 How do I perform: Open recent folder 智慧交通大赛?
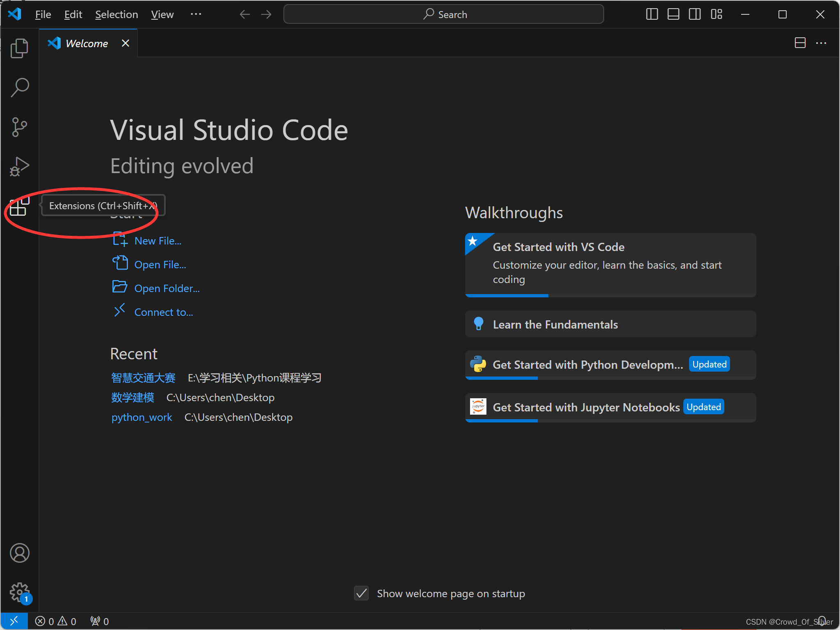click(x=143, y=378)
